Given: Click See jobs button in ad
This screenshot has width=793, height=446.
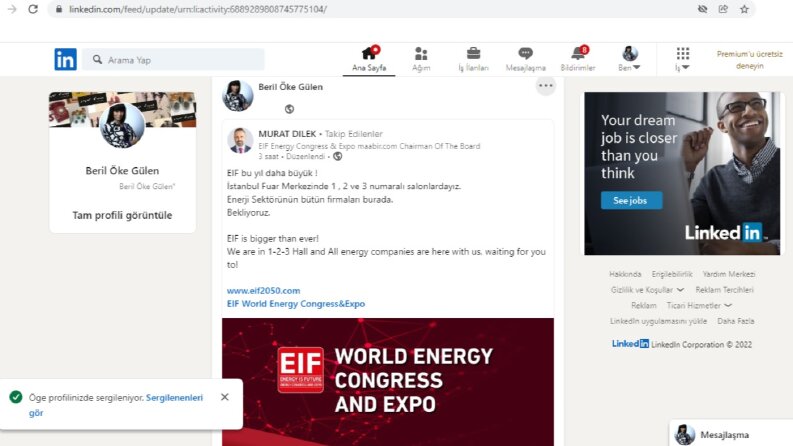Looking at the screenshot, I should point(631,201).
